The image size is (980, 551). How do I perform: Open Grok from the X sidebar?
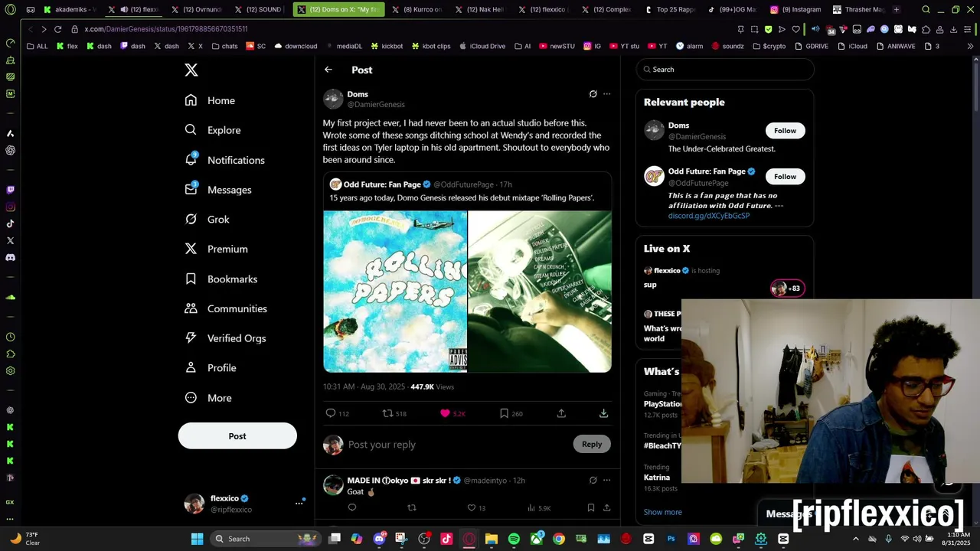tap(207, 220)
